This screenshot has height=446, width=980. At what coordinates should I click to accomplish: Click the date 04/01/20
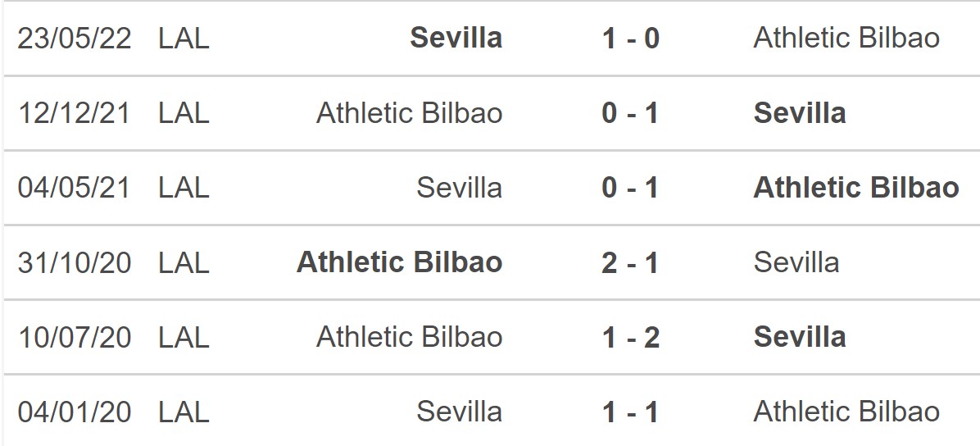[x=75, y=412]
